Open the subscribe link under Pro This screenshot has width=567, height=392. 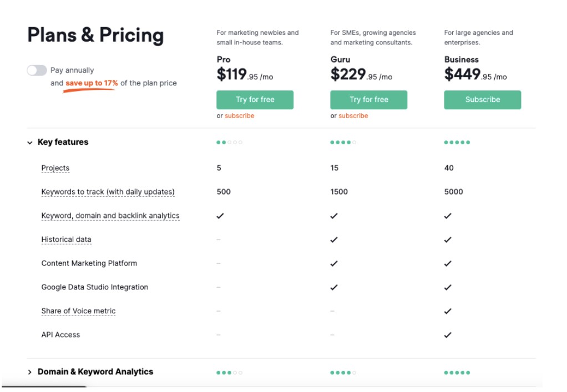point(239,116)
